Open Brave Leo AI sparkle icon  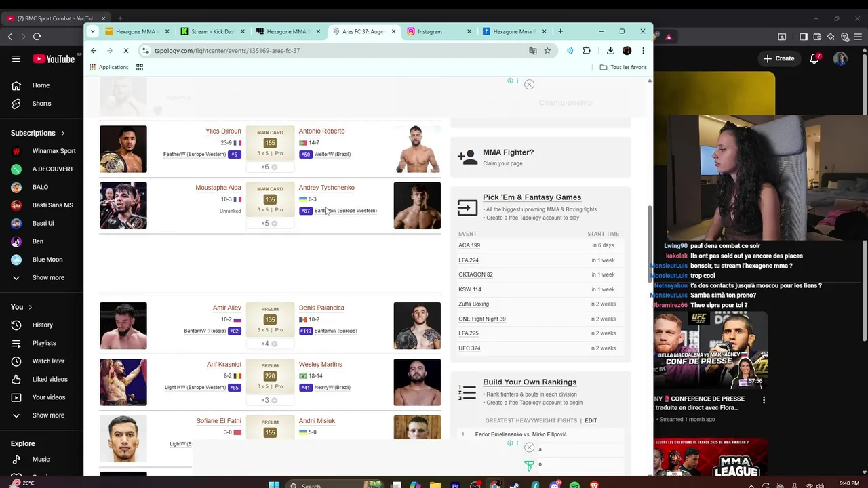point(831,37)
